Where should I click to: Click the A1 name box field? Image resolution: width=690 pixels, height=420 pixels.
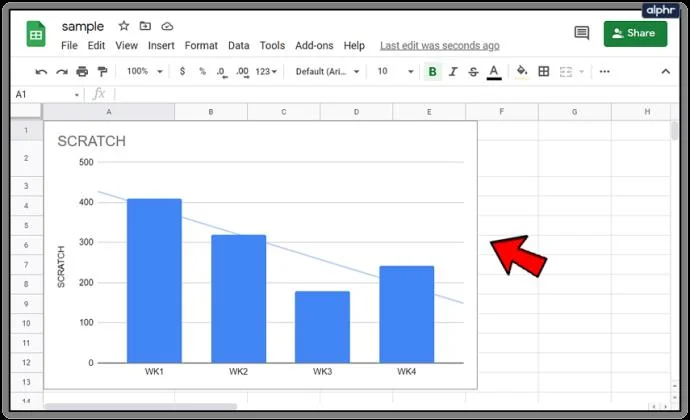(47, 94)
